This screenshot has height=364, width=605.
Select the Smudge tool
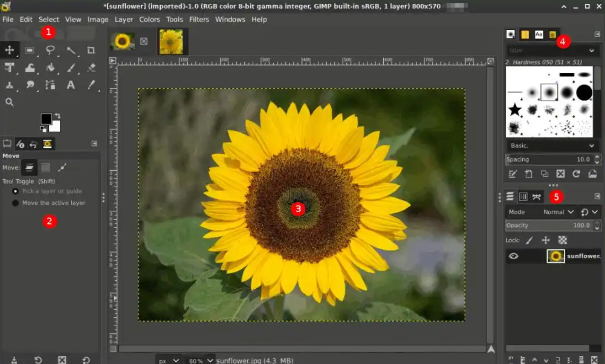[x=30, y=85]
